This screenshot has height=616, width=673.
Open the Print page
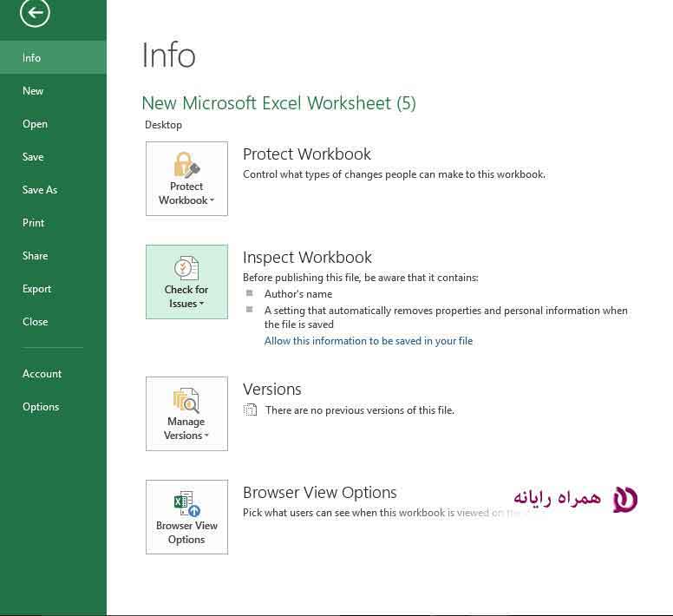(x=53, y=223)
